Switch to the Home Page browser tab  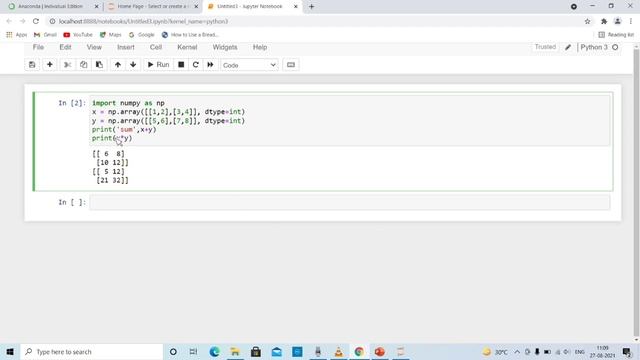click(x=152, y=7)
